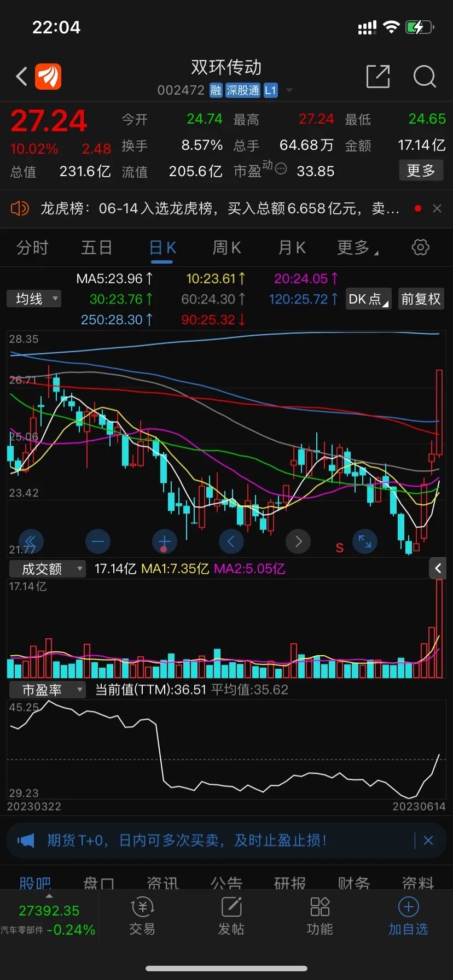Viewport: 453px width, 980px height.
Task: Open chart settings gear icon
Action: 420,247
